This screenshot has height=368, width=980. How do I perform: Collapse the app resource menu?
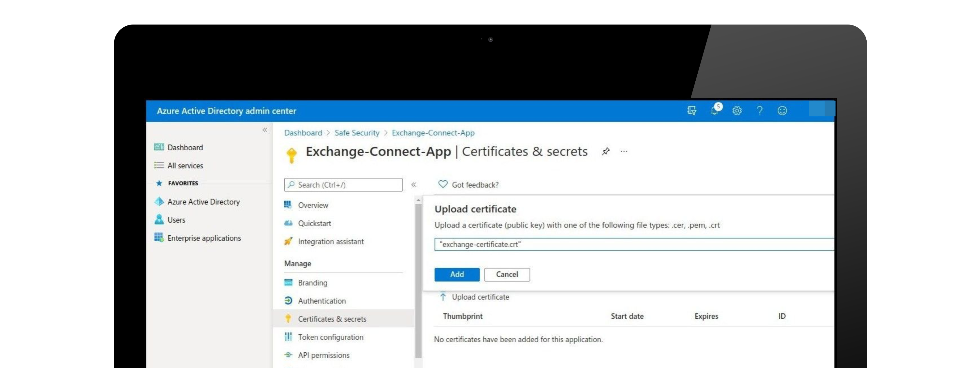414,184
